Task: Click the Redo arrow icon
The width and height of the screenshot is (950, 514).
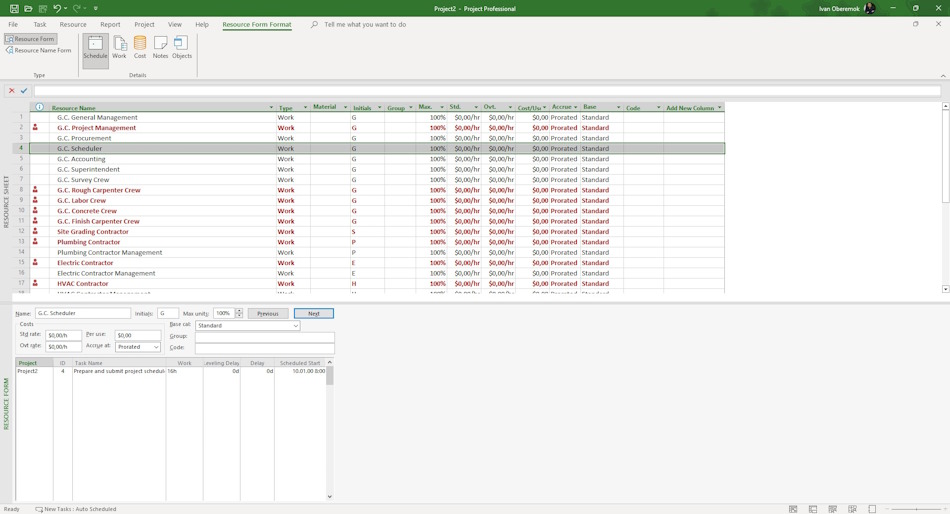Action: click(x=76, y=8)
